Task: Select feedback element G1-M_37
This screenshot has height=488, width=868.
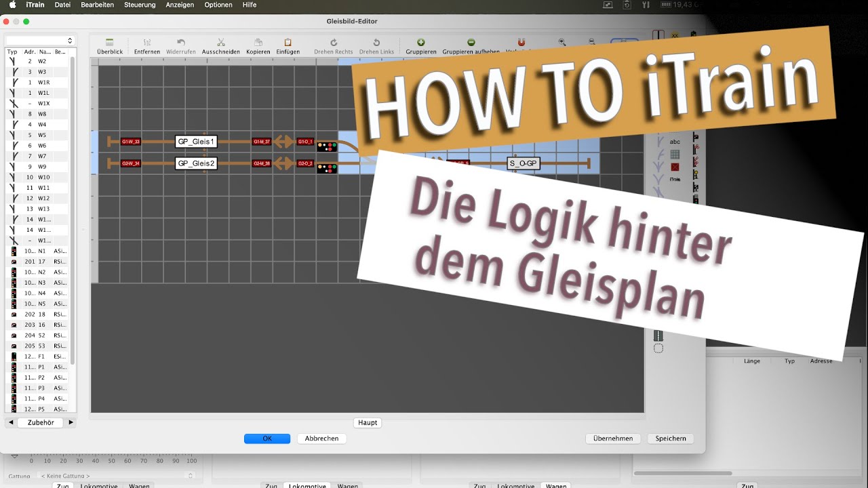Action: click(x=262, y=142)
